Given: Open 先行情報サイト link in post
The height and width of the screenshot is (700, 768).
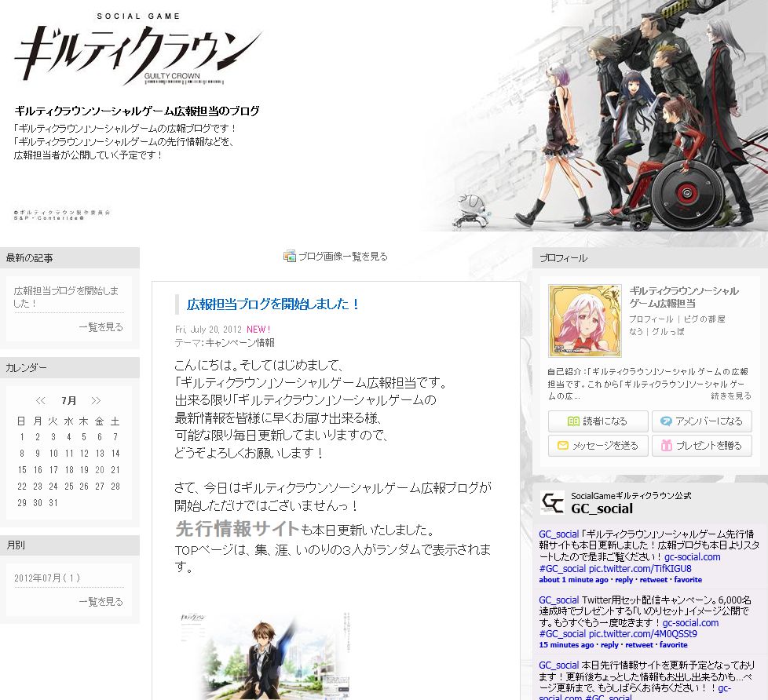Looking at the screenshot, I should 237,529.
